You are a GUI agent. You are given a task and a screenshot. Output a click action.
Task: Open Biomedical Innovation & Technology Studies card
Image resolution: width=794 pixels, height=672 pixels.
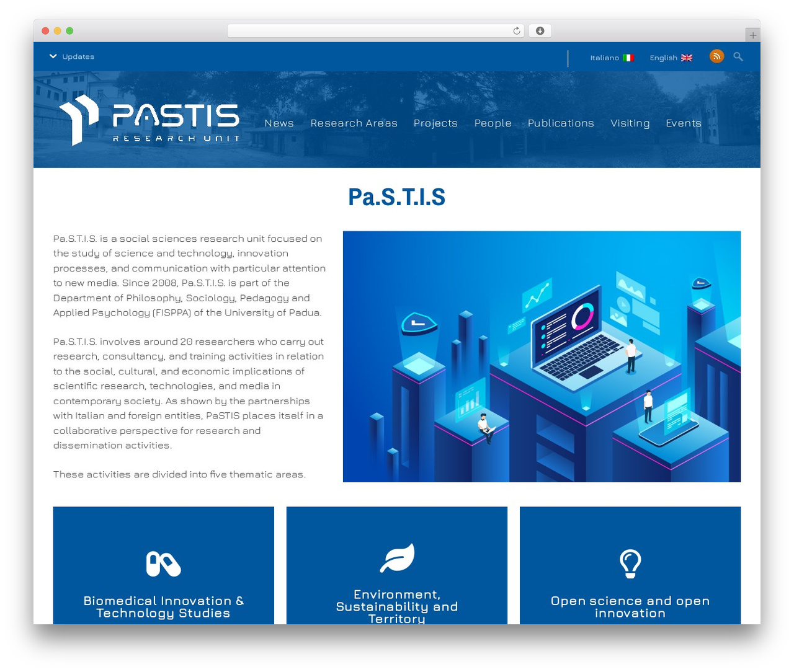click(164, 565)
